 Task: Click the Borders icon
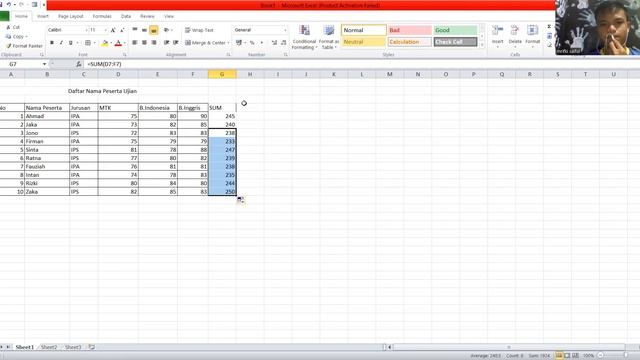[88, 43]
